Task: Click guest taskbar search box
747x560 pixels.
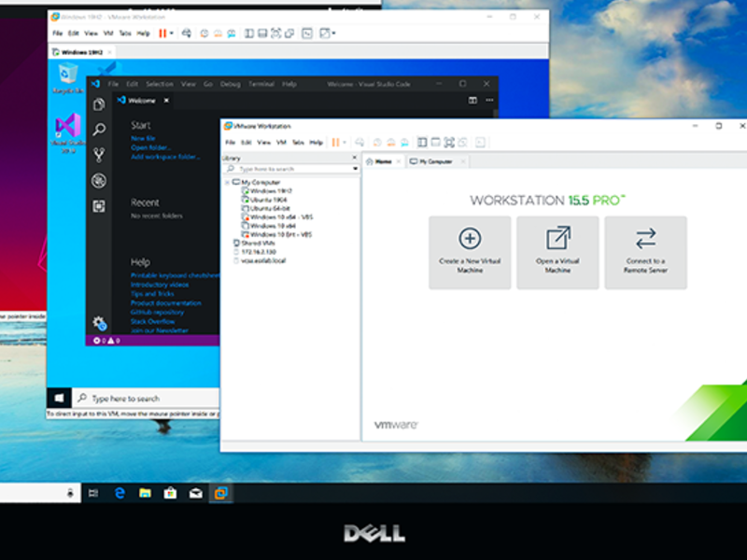Action: (x=146, y=399)
